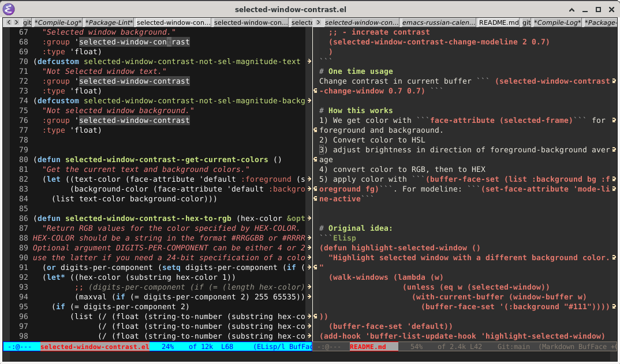Click line number 78 in left gutter
Image resolution: width=620 pixels, height=364 pixels.
tap(24, 140)
